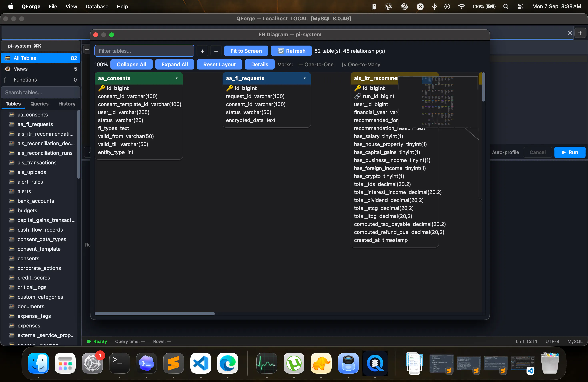Open Activity Monitor from the dock

pyautogui.click(x=267, y=363)
